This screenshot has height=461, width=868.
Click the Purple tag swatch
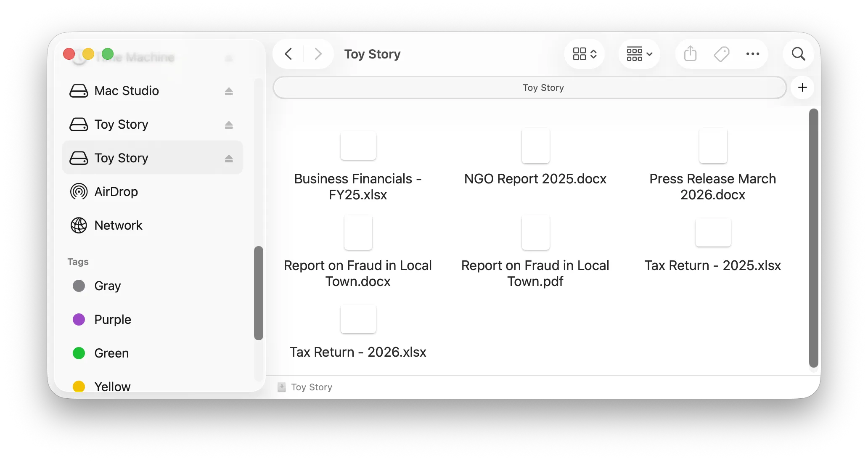pyautogui.click(x=79, y=319)
